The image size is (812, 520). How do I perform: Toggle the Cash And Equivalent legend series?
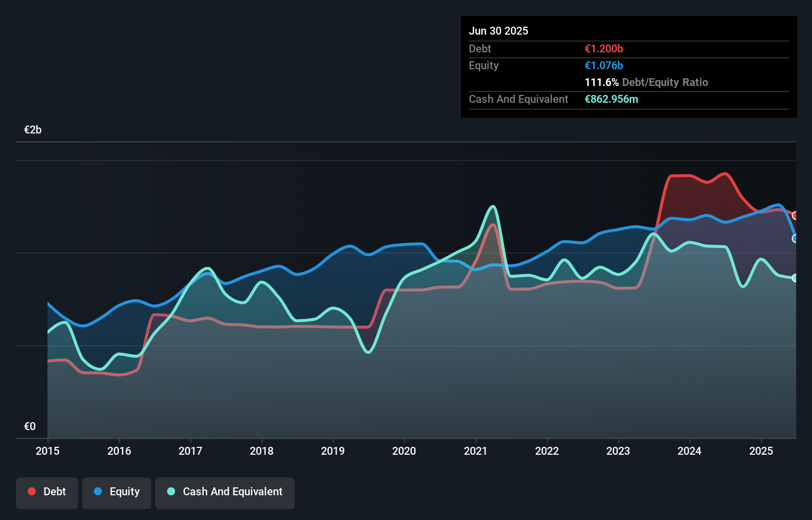point(225,492)
